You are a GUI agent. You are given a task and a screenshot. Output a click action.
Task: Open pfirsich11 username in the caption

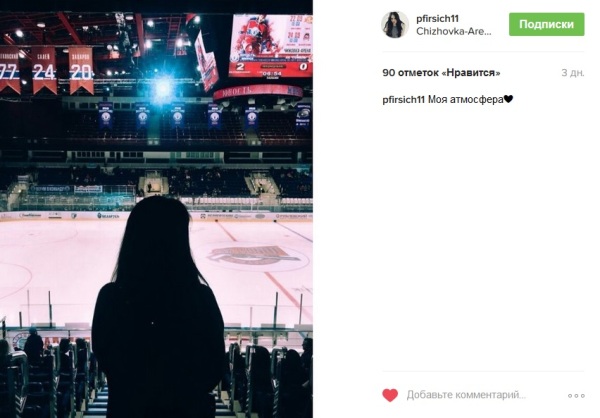pos(404,100)
